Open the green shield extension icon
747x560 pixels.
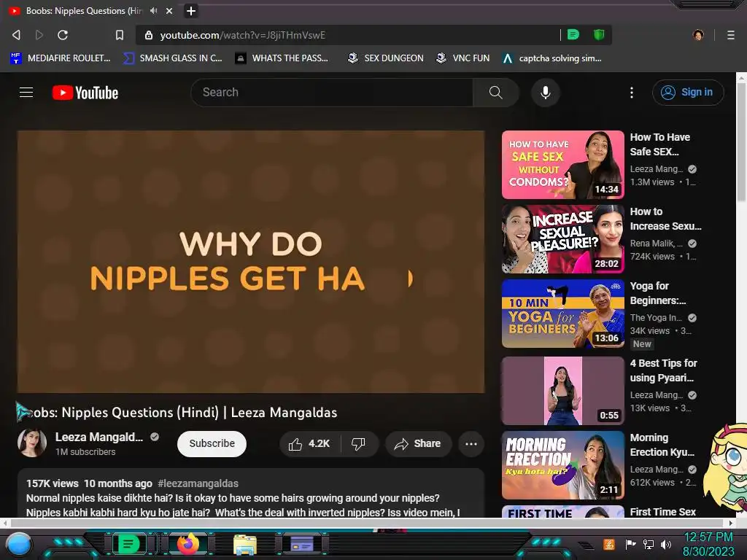(599, 34)
